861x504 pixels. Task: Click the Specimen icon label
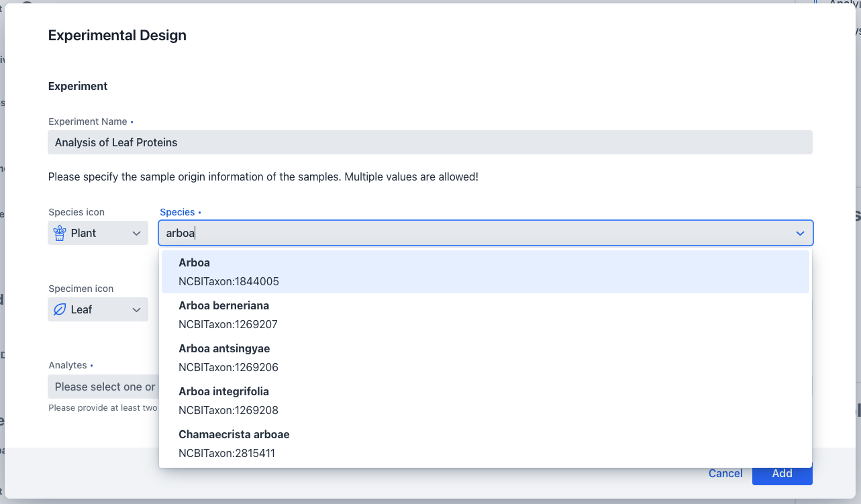point(81,289)
